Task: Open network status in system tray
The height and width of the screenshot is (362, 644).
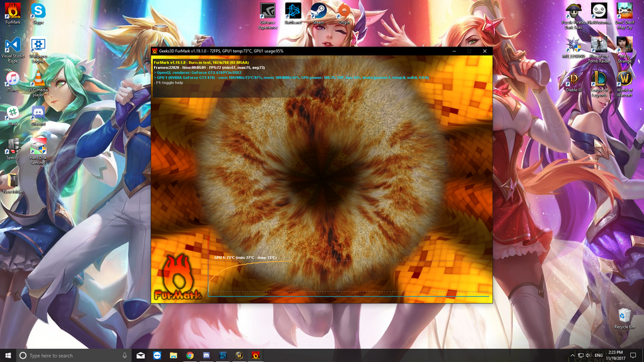Action: coord(580,356)
